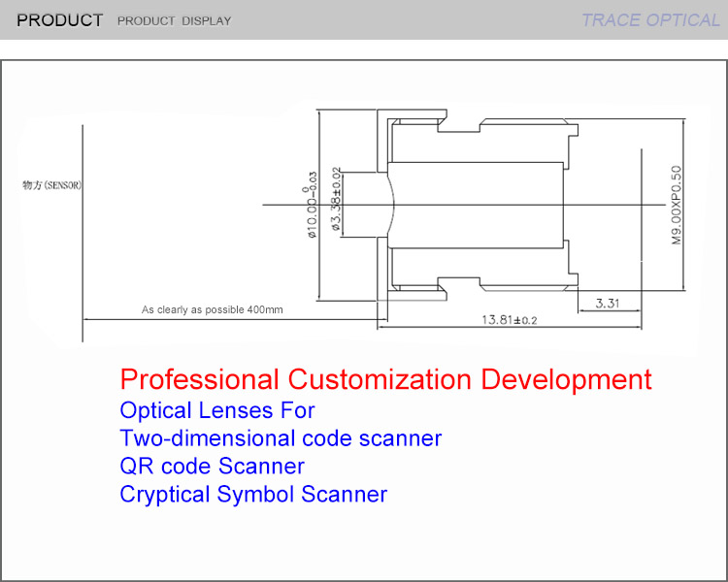Click 'Two-dimensional code scanner' text
Screen dimensions: 728x582
click(281, 437)
